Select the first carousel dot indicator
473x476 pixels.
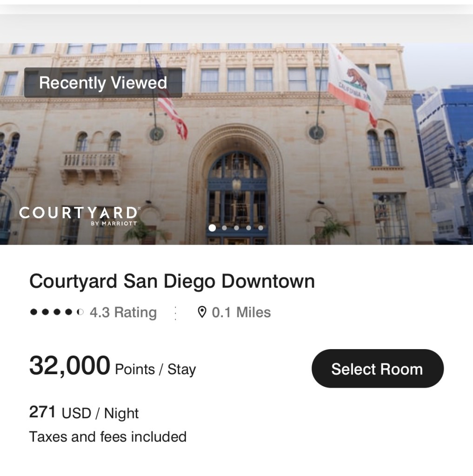coord(213,228)
